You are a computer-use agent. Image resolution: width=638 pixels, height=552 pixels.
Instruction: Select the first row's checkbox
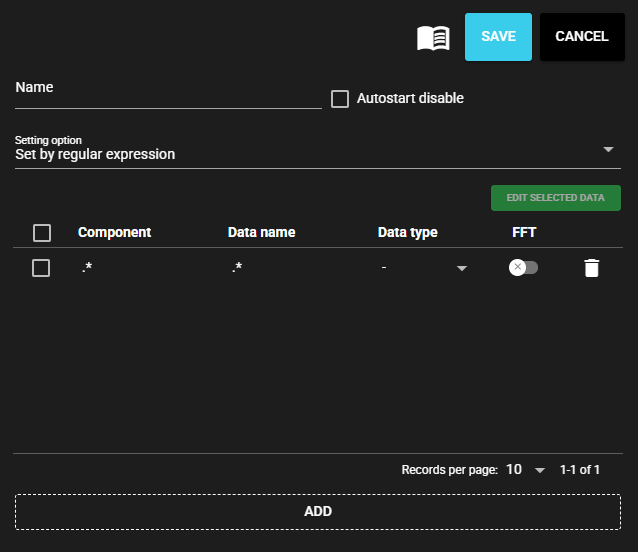tap(42, 268)
